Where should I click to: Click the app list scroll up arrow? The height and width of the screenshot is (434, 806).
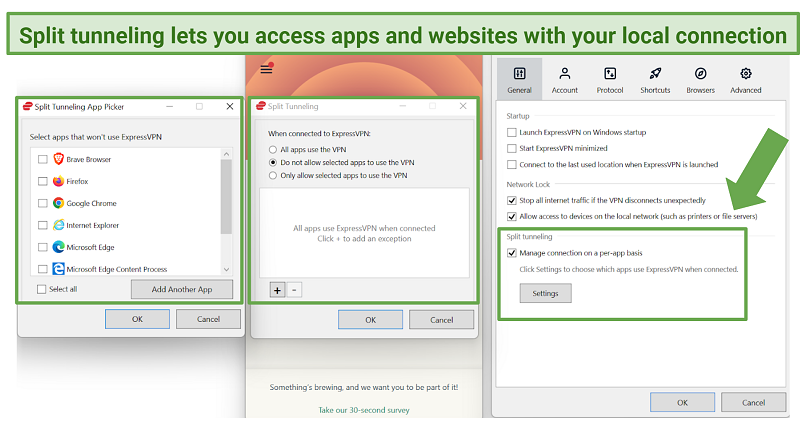(x=226, y=154)
